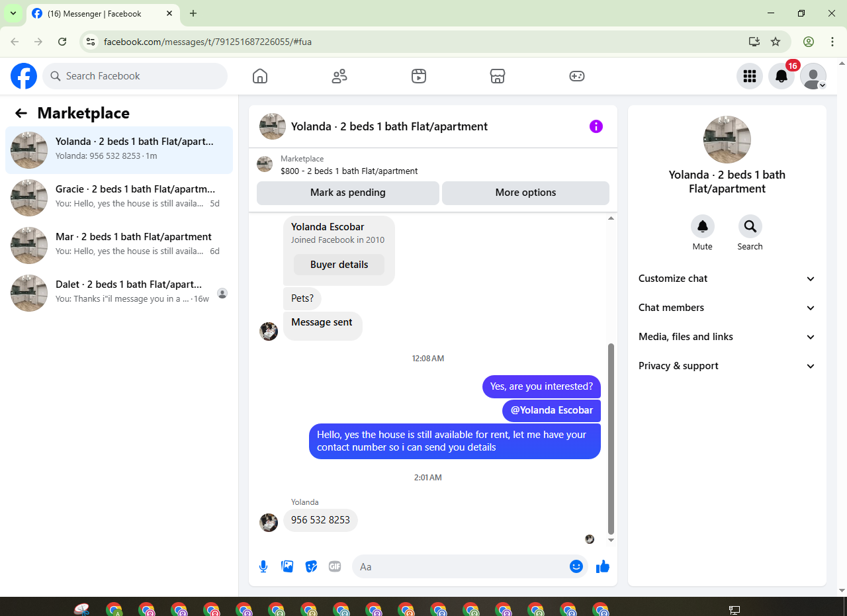The width and height of the screenshot is (847, 616).
Task: Click the system tray display icon
Action: click(734, 609)
